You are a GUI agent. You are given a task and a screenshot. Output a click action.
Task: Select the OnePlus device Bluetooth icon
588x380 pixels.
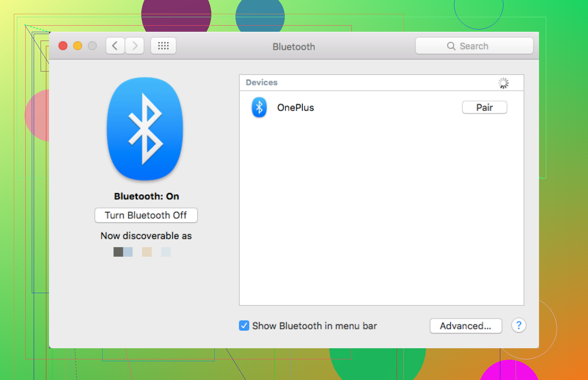pos(259,107)
